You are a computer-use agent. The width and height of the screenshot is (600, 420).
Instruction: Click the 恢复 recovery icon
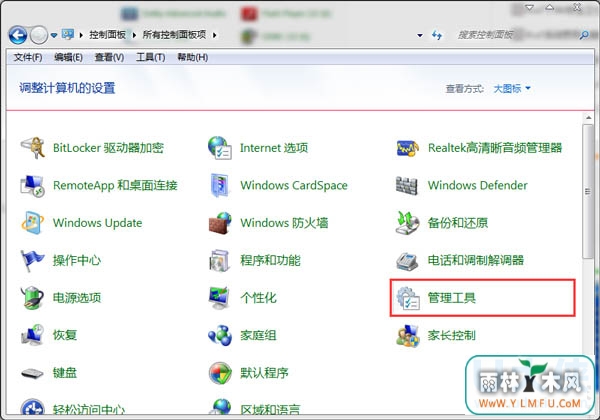[x=33, y=335]
